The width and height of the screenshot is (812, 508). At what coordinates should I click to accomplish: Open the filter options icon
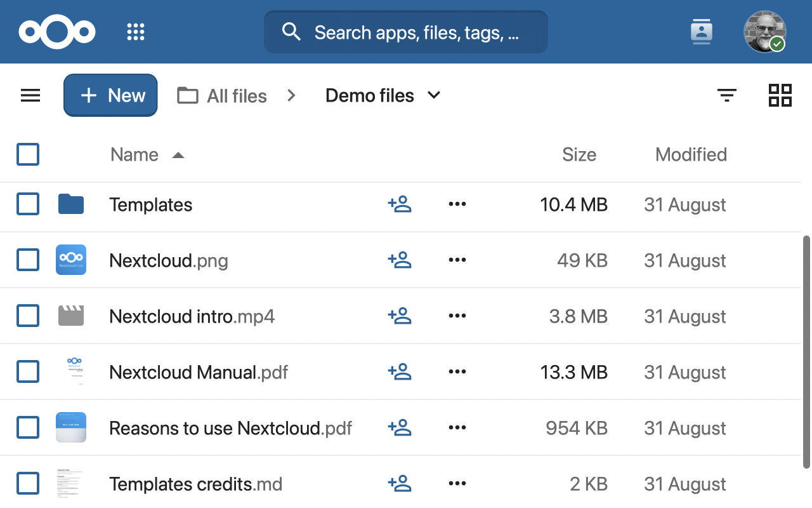pos(727,95)
